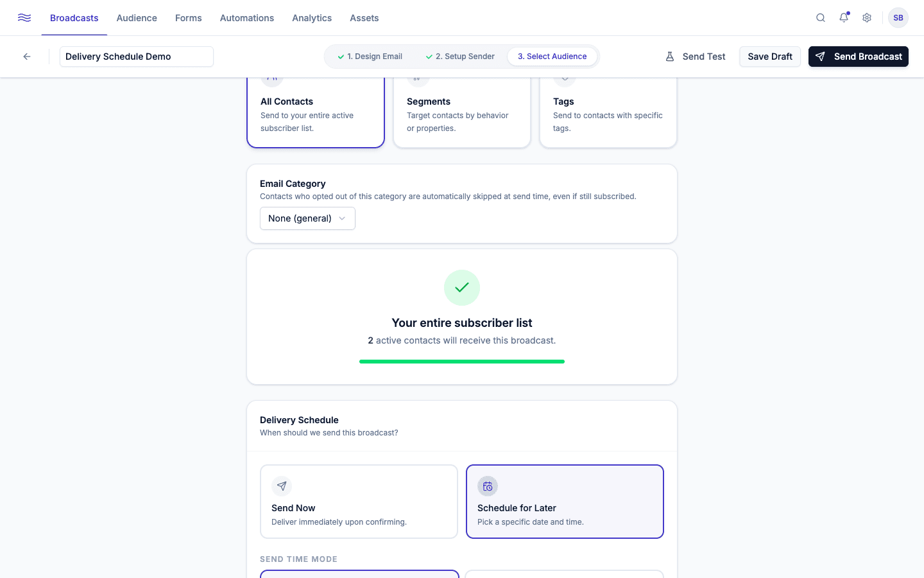The image size is (924, 578).
Task: Go to step 1 Design Email
Action: [370, 57]
